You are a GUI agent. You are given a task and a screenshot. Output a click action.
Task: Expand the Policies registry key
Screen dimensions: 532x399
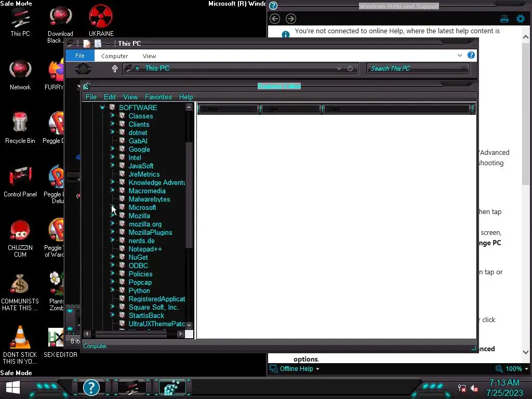pos(112,273)
